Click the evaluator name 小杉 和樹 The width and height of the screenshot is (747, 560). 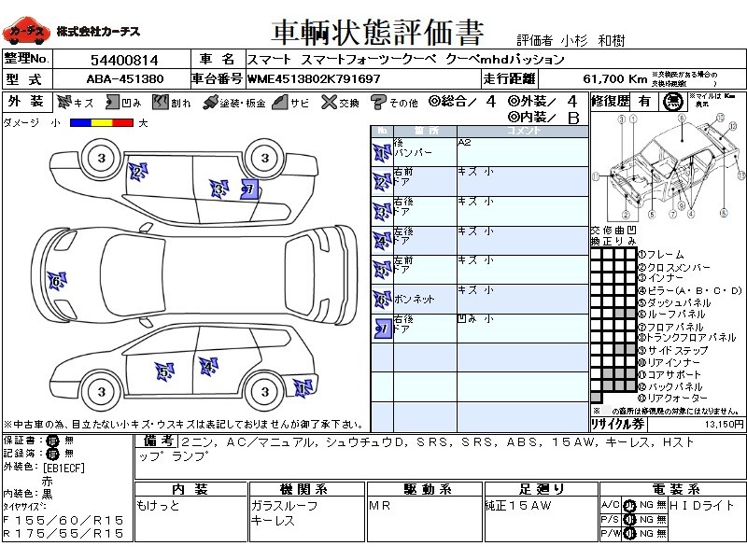click(592, 41)
